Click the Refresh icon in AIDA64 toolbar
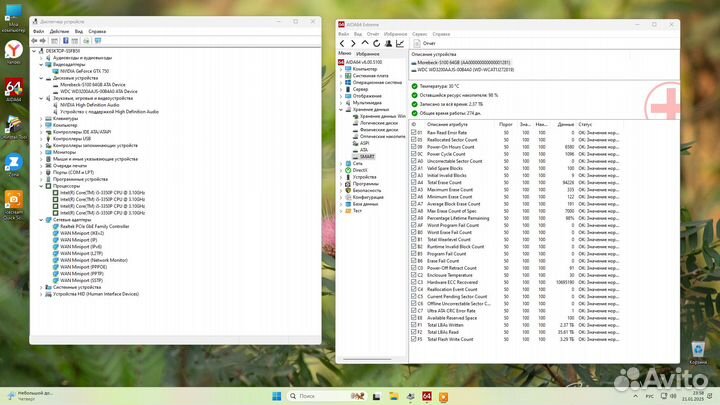 point(377,43)
